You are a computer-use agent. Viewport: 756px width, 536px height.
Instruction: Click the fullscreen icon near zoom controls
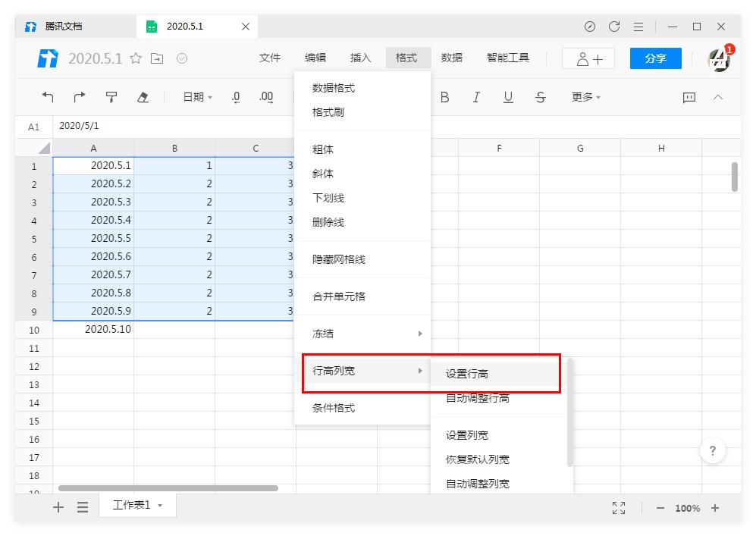click(x=618, y=508)
